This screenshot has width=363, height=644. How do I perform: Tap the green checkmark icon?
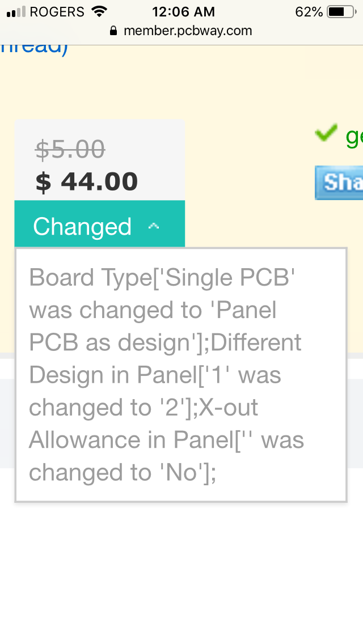pyautogui.click(x=326, y=133)
